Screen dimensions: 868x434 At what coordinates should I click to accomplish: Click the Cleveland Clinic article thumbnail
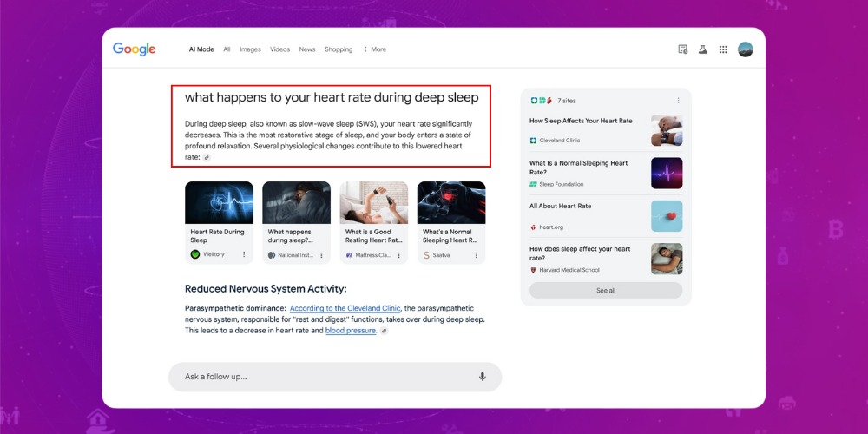[667, 131]
